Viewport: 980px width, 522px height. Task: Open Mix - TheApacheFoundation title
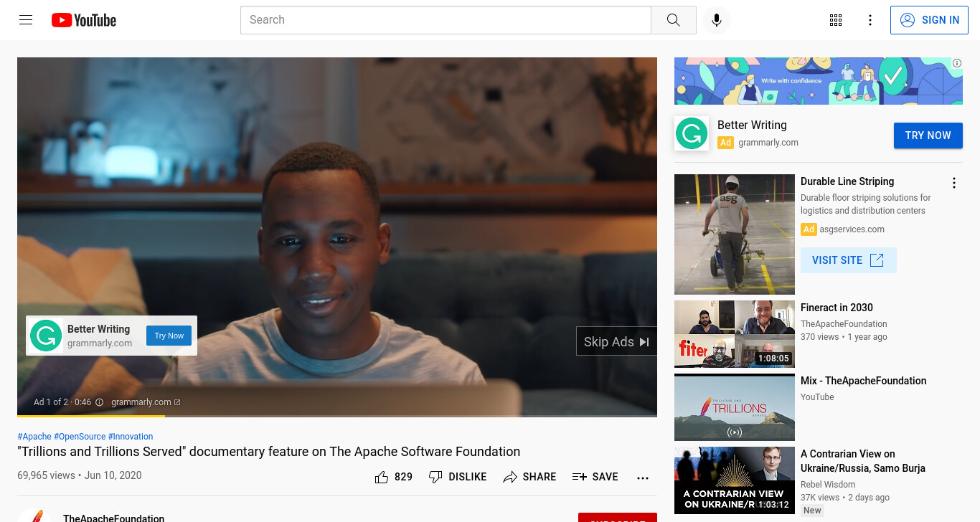coord(863,381)
